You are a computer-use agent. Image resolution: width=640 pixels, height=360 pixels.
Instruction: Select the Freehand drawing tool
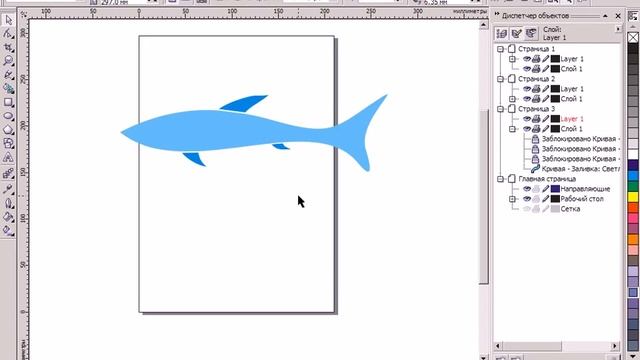tap(8, 75)
